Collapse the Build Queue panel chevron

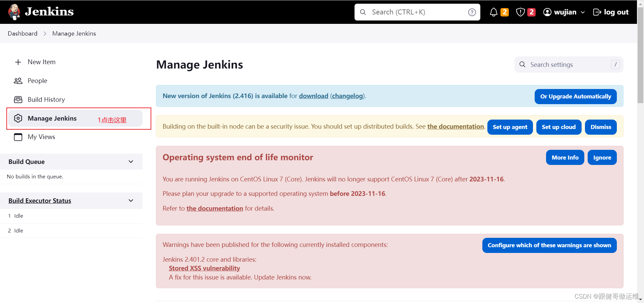[x=131, y=162]
